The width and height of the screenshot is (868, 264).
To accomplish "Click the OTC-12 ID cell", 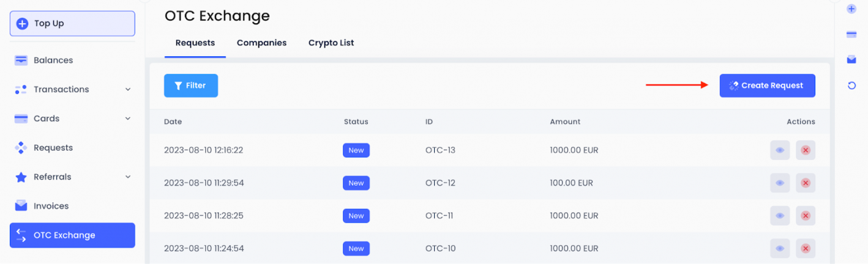I will tap(440, 183).
